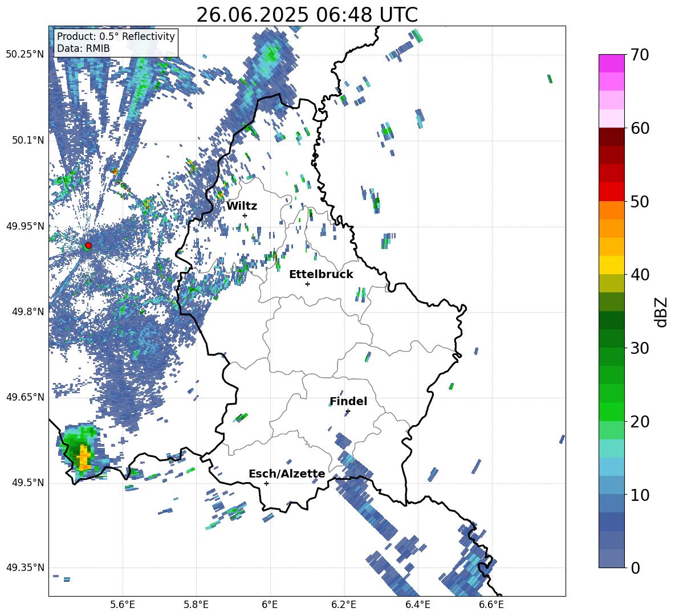Image resolution: width=675 pixels, height=616 pixels.
Task: Click the 6.6°E longitude label
Action: pos(491,605)
